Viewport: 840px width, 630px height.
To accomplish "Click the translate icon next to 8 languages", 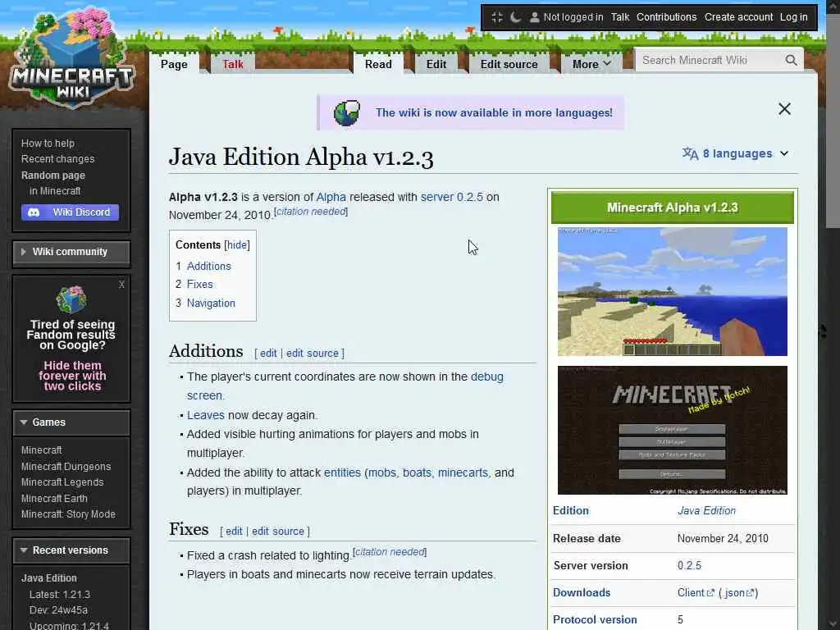I will point(690,153).
